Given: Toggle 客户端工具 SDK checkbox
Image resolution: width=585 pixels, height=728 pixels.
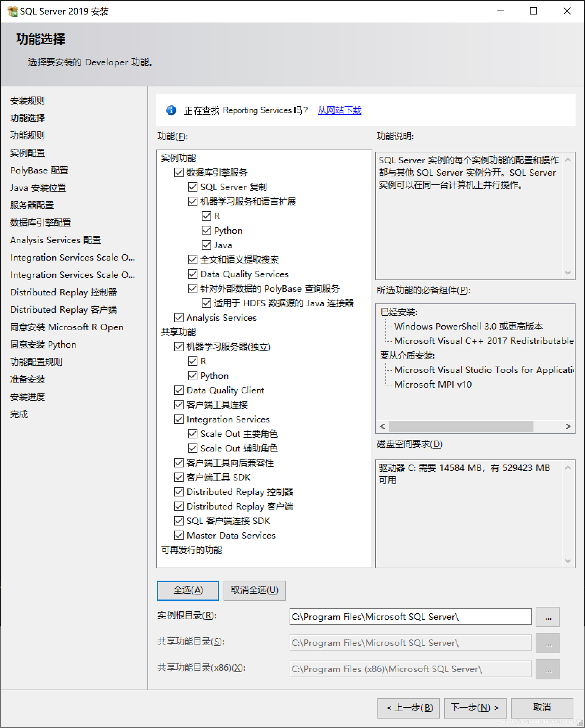Looking at the screenshot, I should coord(179,477).
